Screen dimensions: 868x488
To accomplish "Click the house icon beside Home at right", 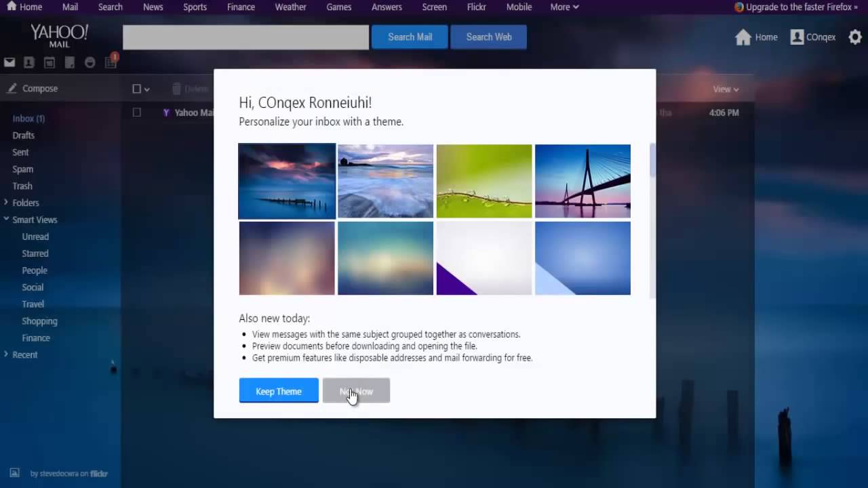I will [x=743, y=37].
